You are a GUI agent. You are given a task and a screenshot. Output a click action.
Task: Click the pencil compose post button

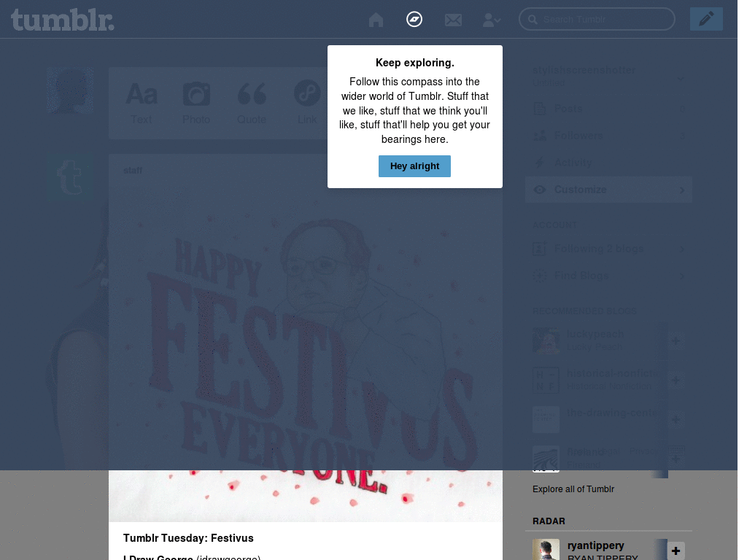[706, 20]
